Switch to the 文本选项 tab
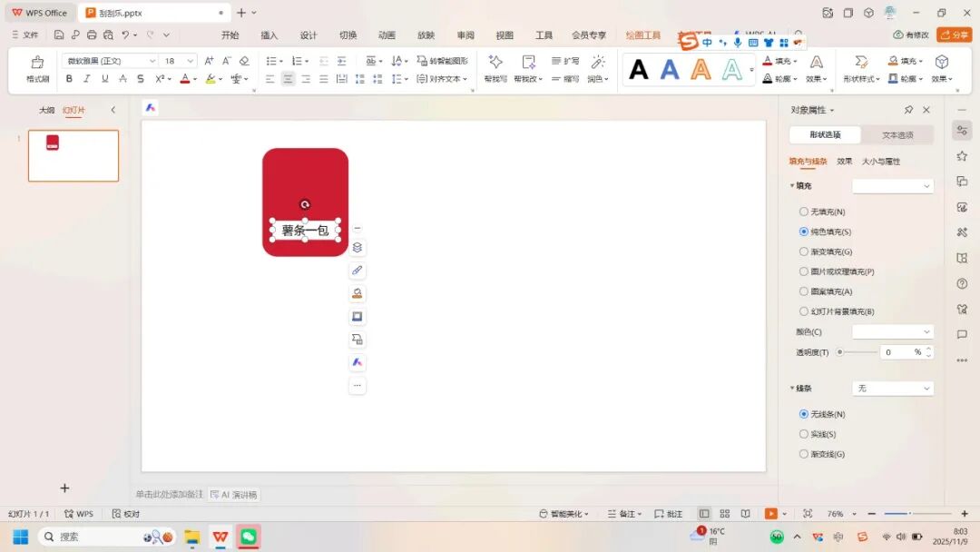Screen dimensions: 980x552 click(897, 133)
